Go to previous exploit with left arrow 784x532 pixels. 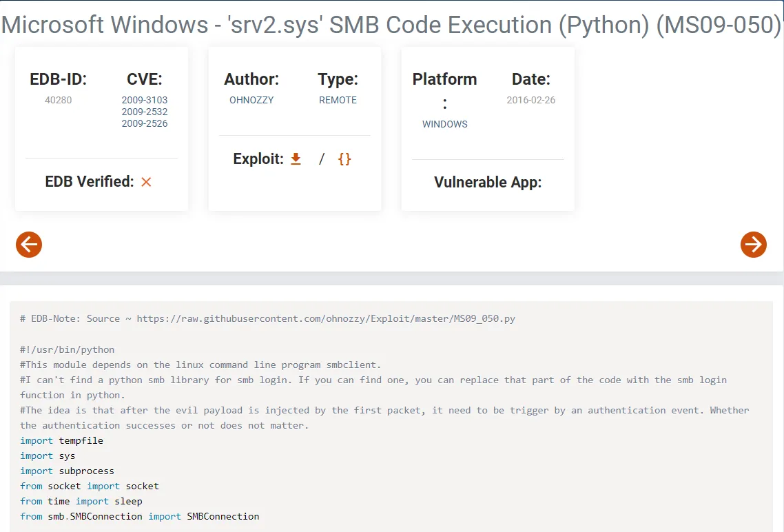(29, 245)
